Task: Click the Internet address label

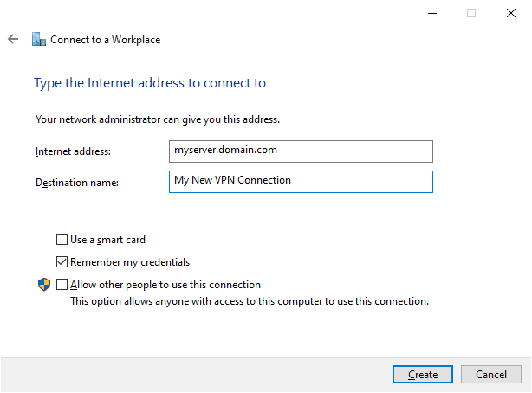Action: point(74,151)
